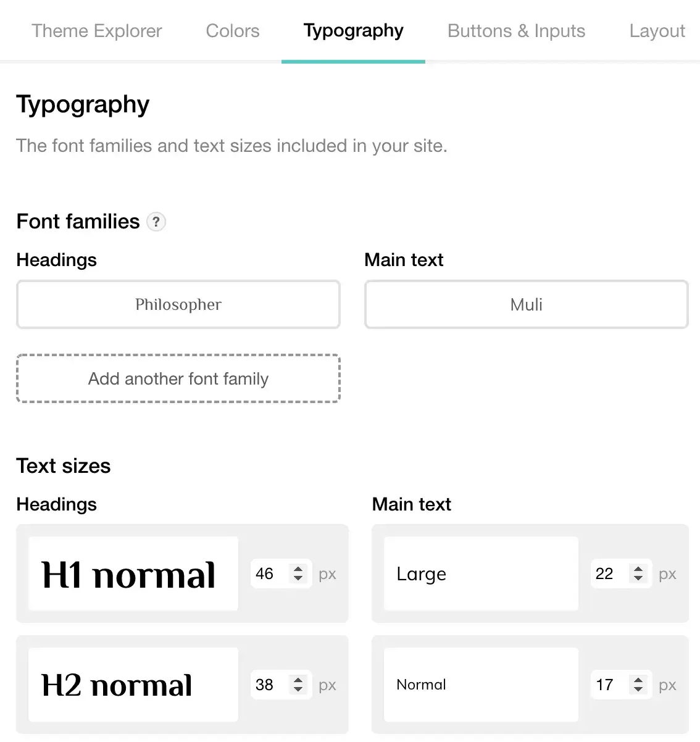Image resolution: width=700 pixels, height=742 pixels.
Task: Switch to the Colors tab
Action: pyautogui.click(x=233, y=31)
